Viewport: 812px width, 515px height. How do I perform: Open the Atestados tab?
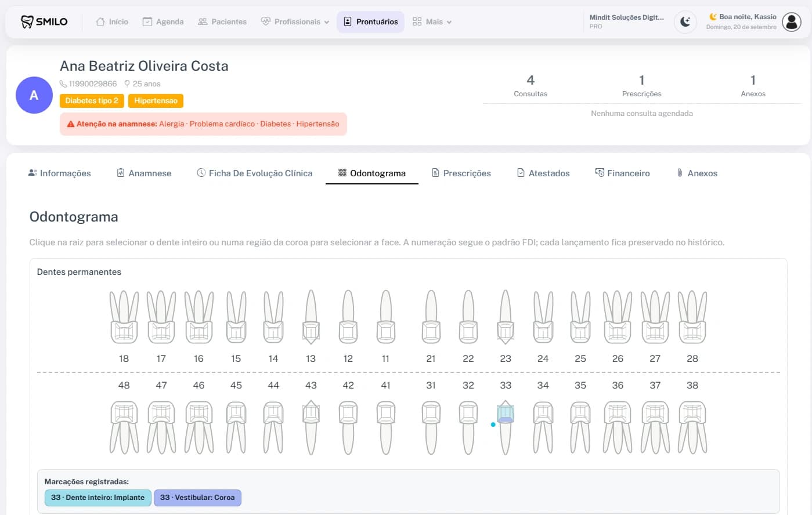[543, 173]
